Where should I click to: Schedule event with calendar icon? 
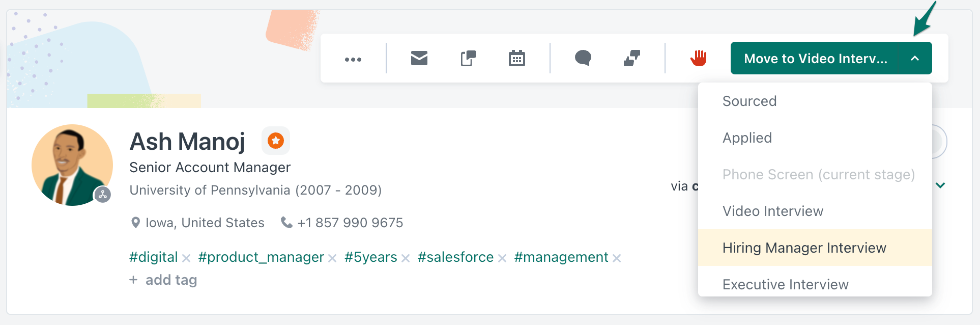516,59
